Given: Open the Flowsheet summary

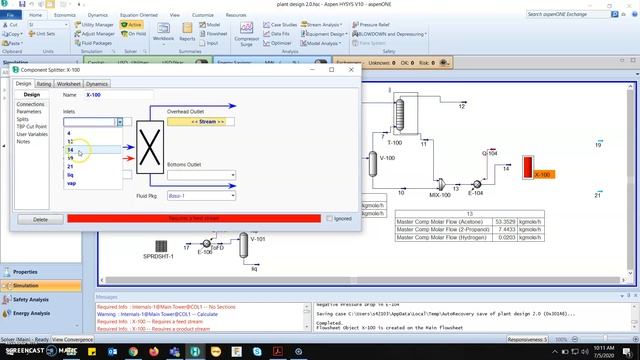Looking at the screenshot, I should pos(213,34).
